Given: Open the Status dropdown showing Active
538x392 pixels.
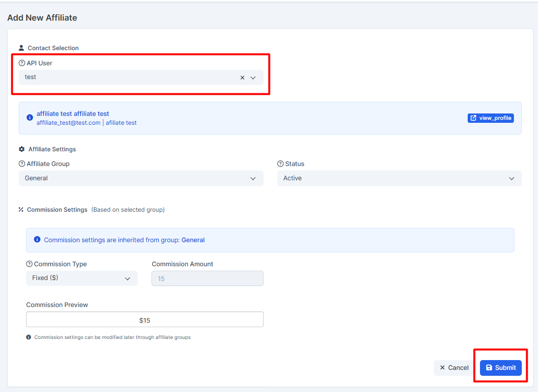Looking at the screenshot, I should pos(399,178).
